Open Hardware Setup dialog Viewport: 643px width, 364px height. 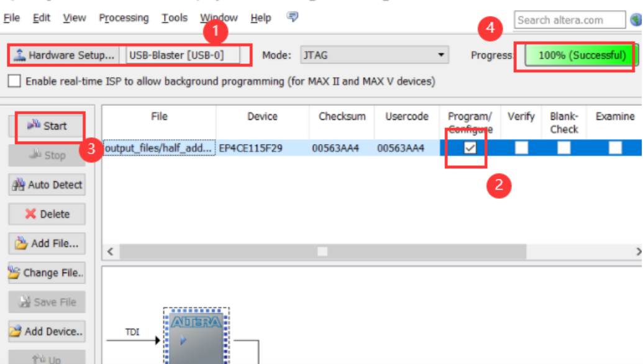(63, 55)
